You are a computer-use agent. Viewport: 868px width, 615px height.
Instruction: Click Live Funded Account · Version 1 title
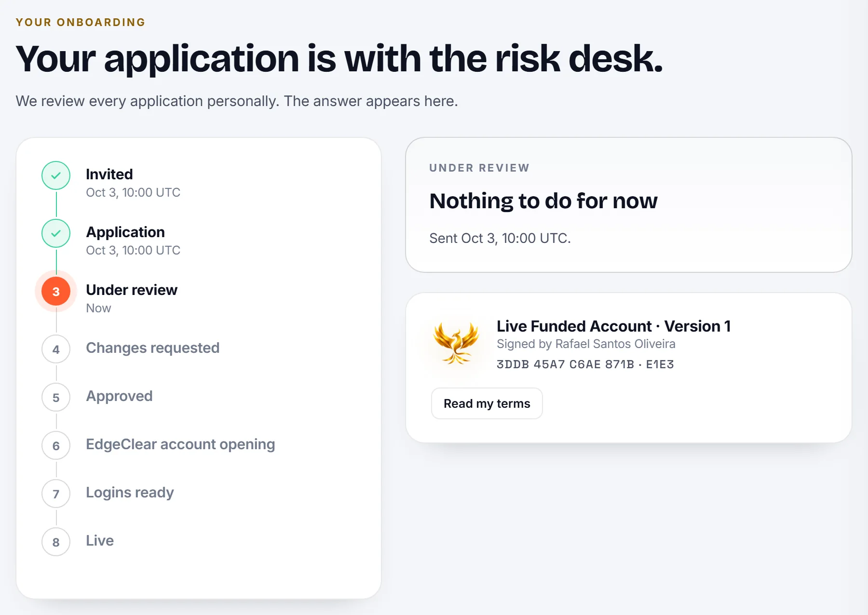click(613, 326)
